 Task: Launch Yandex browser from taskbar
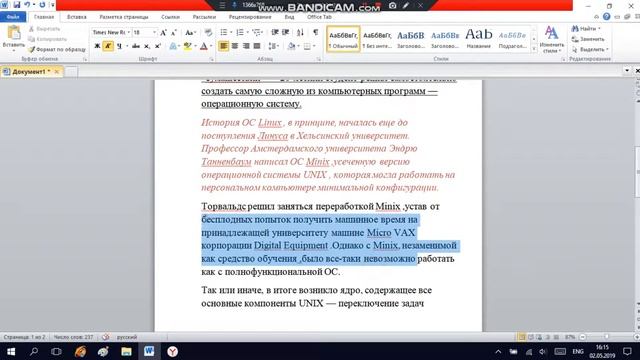(x=172, y=351)
